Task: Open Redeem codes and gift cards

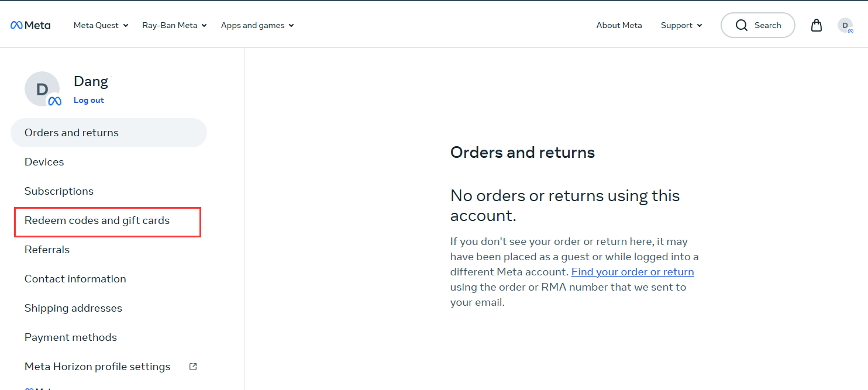Action: point(97,220)
